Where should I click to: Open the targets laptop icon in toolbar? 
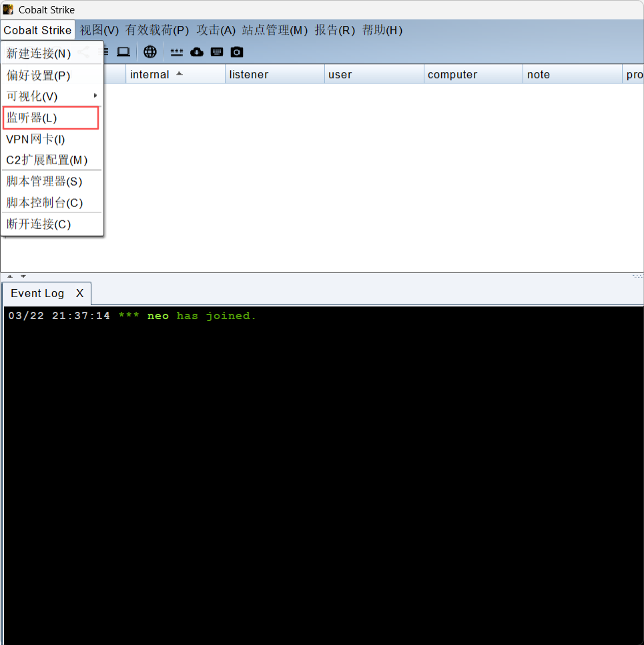click(x=123, y=52)
